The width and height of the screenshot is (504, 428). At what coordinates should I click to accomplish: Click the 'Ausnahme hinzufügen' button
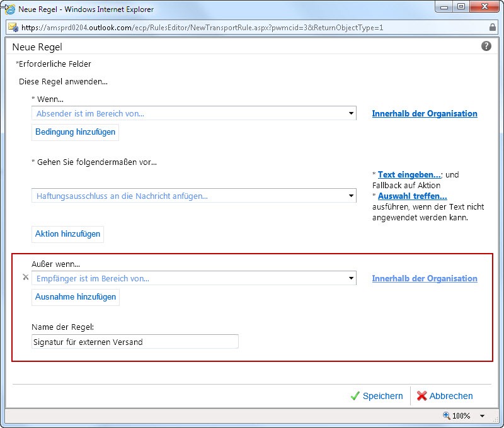(x=76, y=297)
